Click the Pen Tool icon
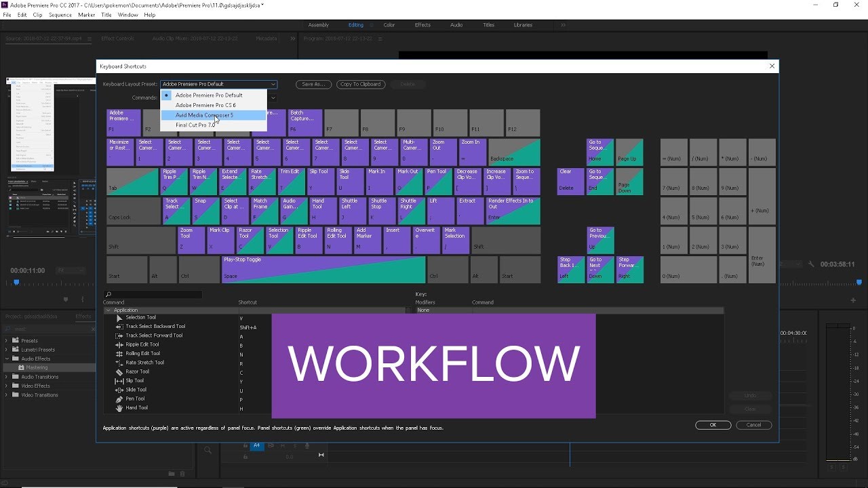The height and width of the screenshot is (488, 868). pyautogui.click(x=119, y=399)
